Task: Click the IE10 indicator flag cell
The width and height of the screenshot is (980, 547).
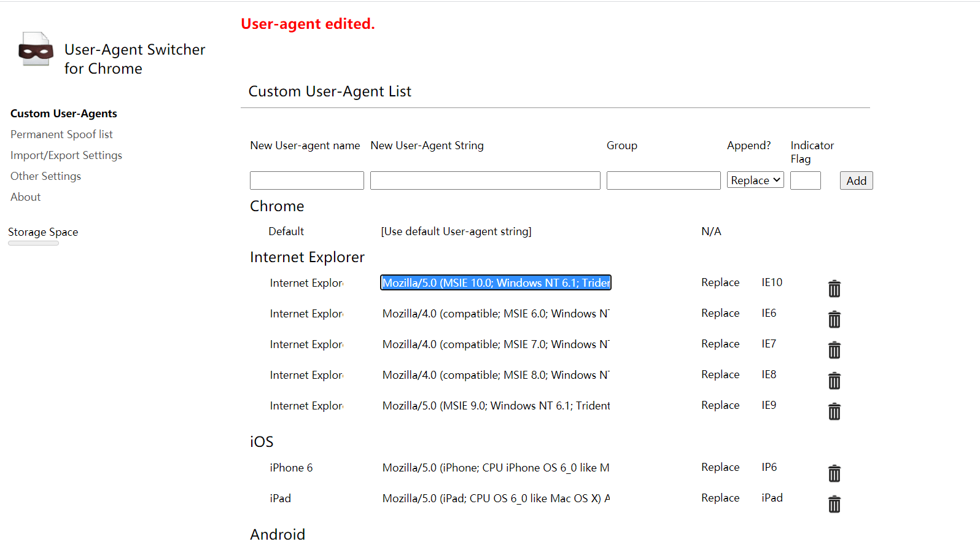Action: (x=772, y=282)
